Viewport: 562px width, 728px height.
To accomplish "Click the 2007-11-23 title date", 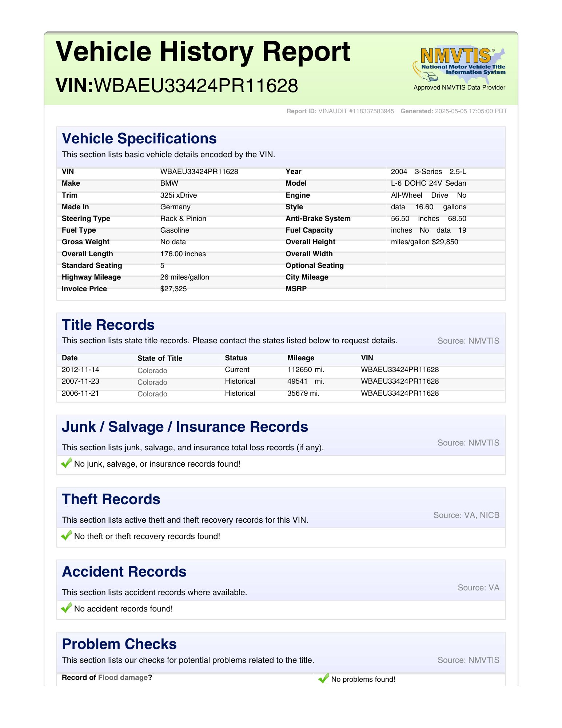I will pyautogui.click(x=80, y=381).
